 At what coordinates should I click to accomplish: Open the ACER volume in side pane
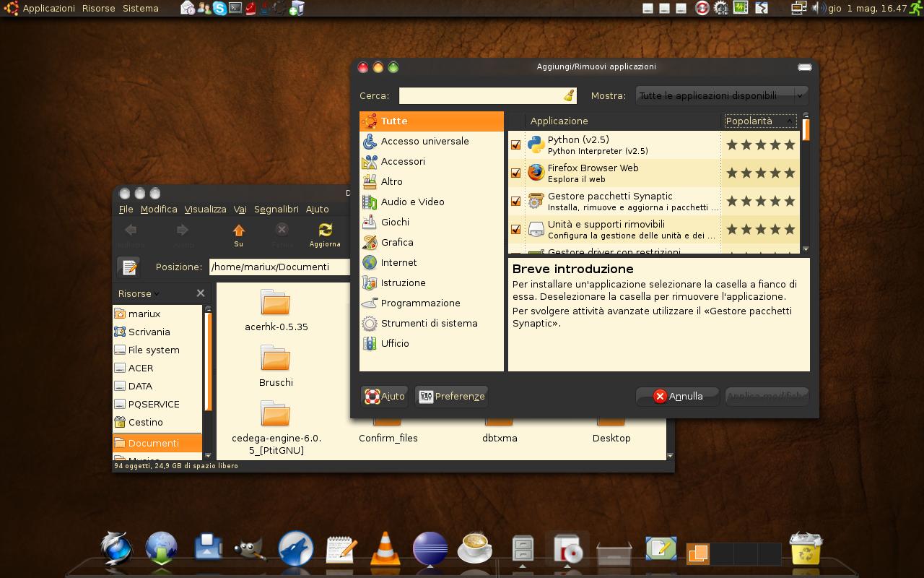click(157, 368)
